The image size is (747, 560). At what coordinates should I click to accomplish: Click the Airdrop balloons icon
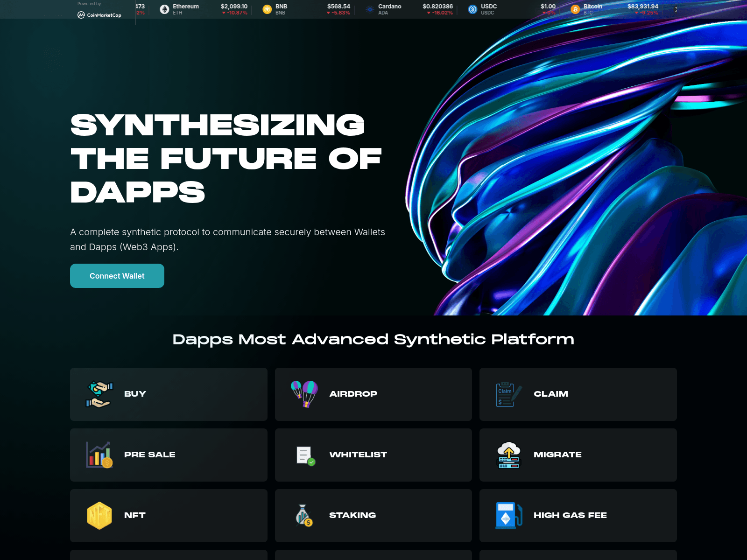tap(304, 394)
